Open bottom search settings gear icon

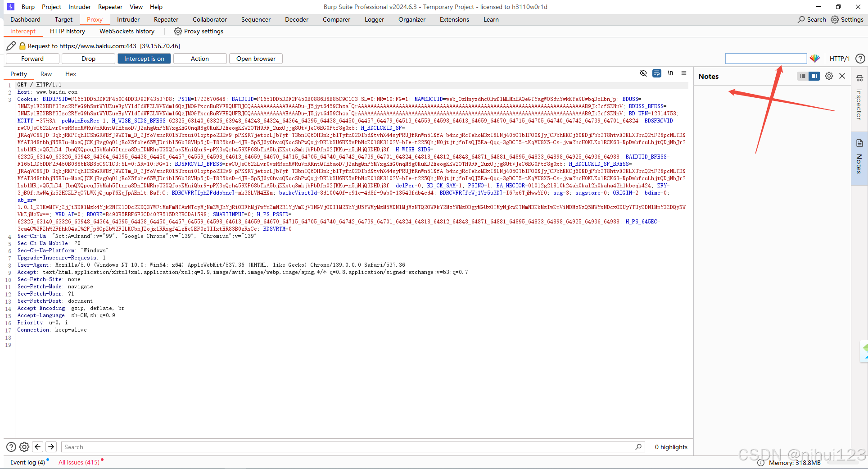(x=24, y=447)
